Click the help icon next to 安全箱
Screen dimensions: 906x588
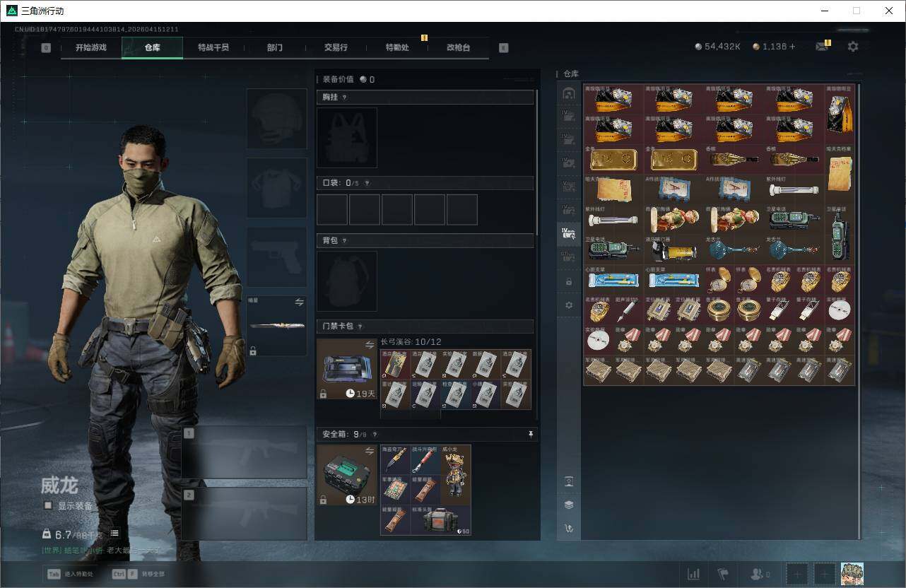point(375,435)
